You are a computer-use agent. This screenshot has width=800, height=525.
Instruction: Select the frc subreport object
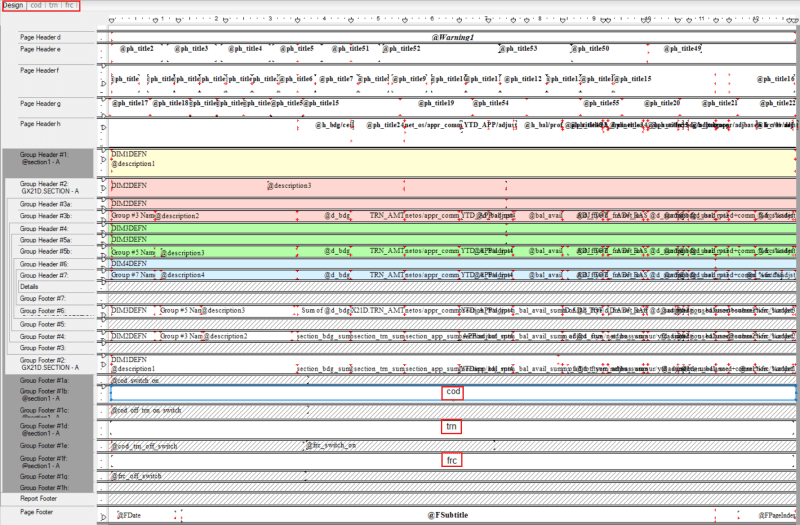(453, 461)
